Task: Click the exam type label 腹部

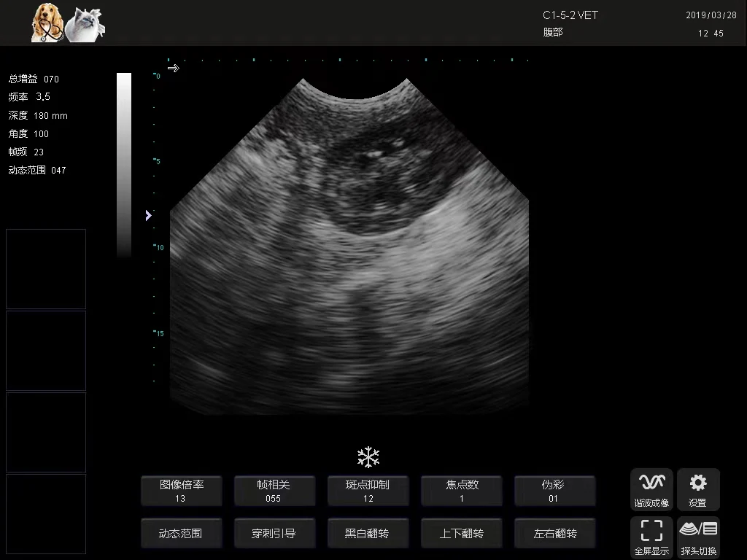Action: [x=553, y=32]
